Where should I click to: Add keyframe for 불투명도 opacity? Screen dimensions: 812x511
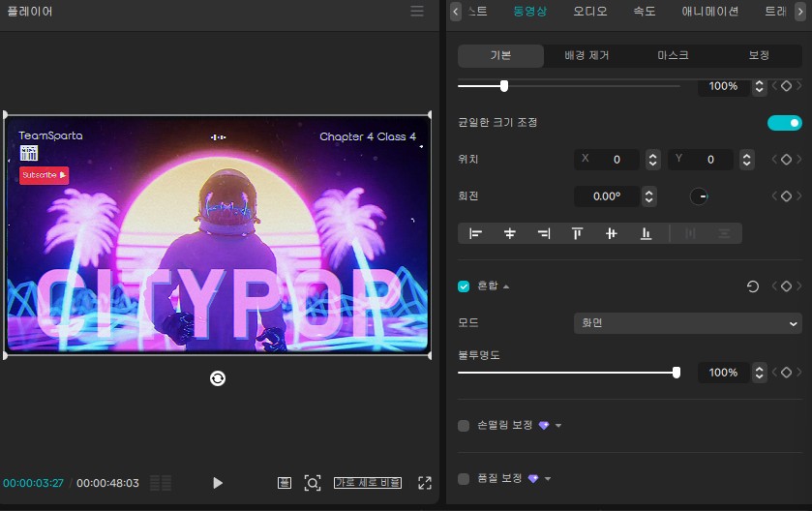(x=786, y=373)
